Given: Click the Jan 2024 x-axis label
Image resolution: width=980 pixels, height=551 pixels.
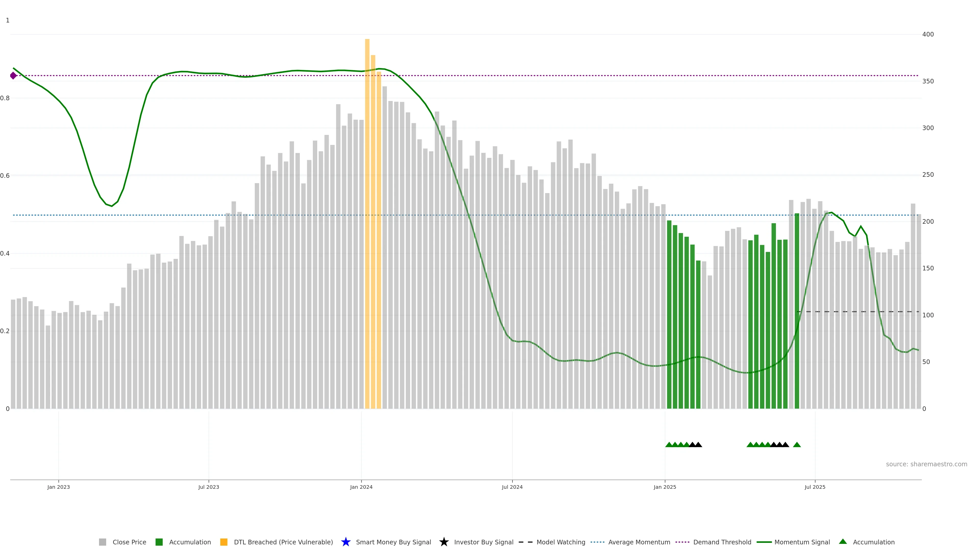Looking at the screenshot, I should [x=361, y=487].
